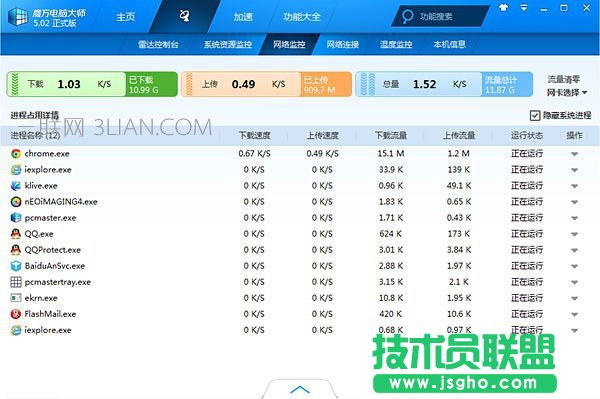Open actions dropdown for chrome.exe

pyautogui.click(x=574, y=154)
